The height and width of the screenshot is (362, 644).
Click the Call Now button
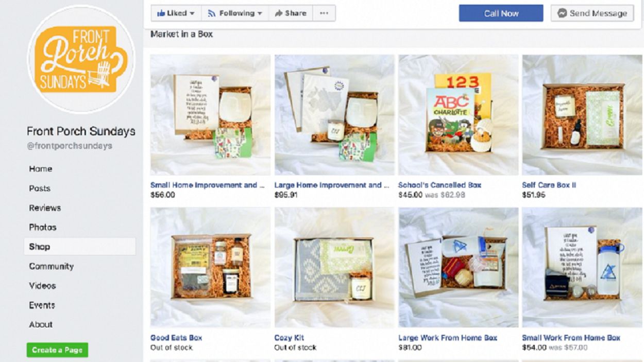click(501, 13)
